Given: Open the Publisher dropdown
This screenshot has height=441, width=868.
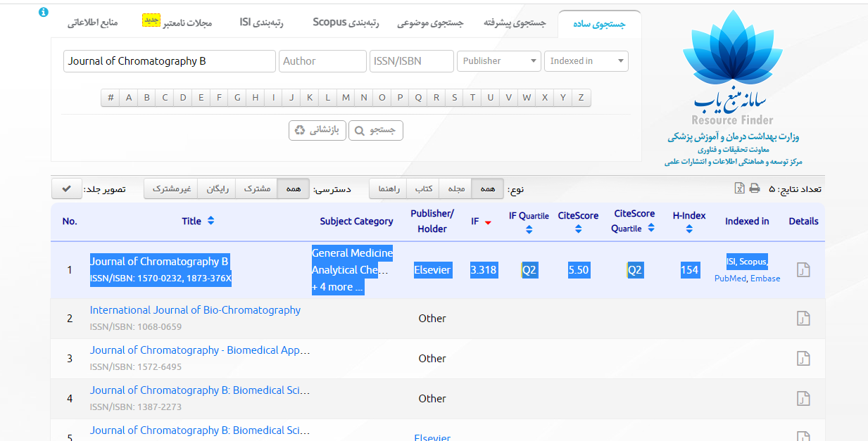Looking at the screenshot, I should pyautogui.click(x=499, y=61).
